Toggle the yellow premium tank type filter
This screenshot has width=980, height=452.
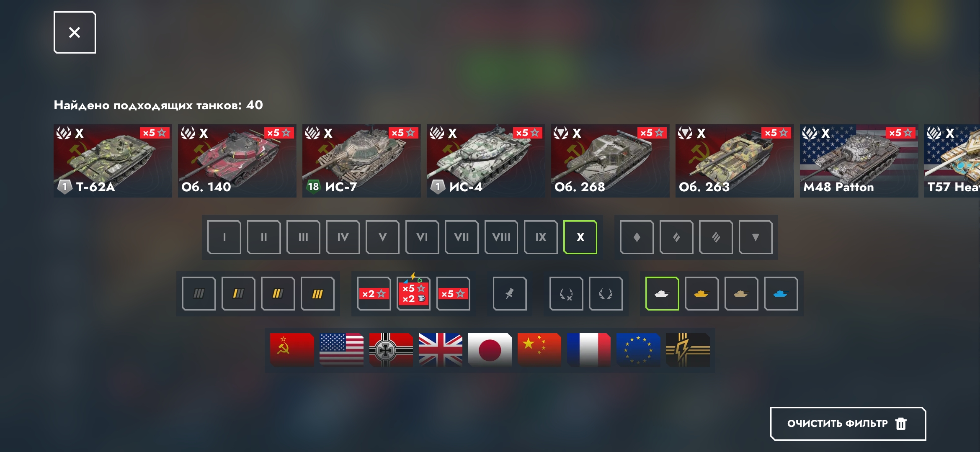701,294
